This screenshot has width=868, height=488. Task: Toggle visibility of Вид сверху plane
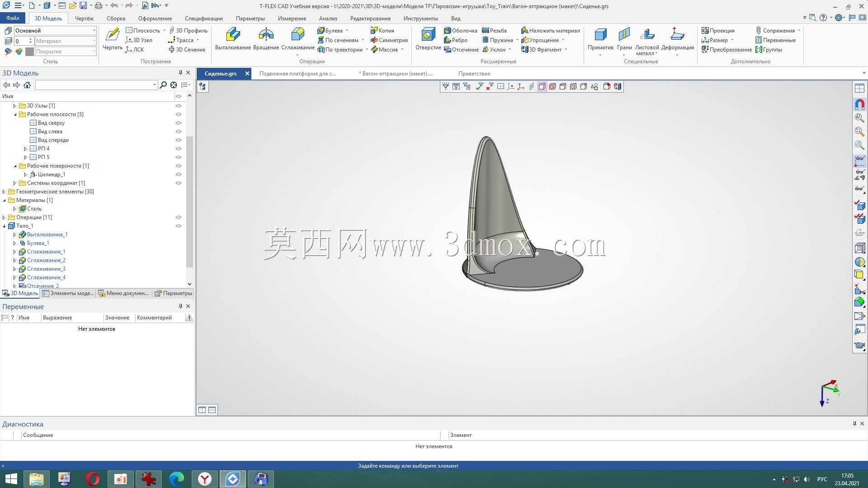[179, 123]
